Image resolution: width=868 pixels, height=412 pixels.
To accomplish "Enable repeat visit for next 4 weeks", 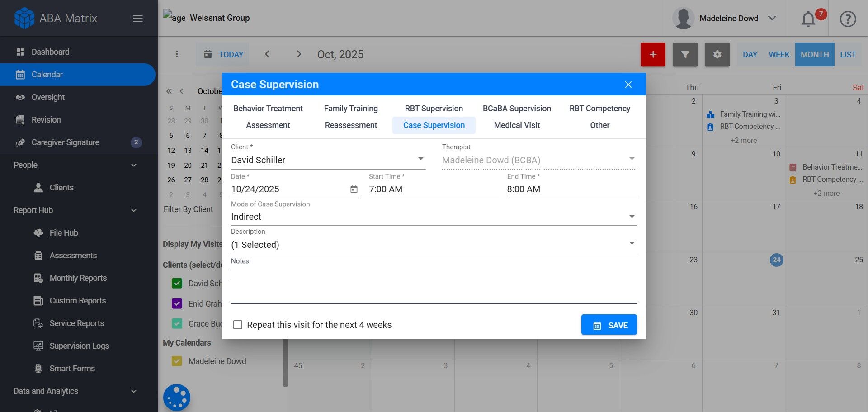I will click(x=238, y=325).
